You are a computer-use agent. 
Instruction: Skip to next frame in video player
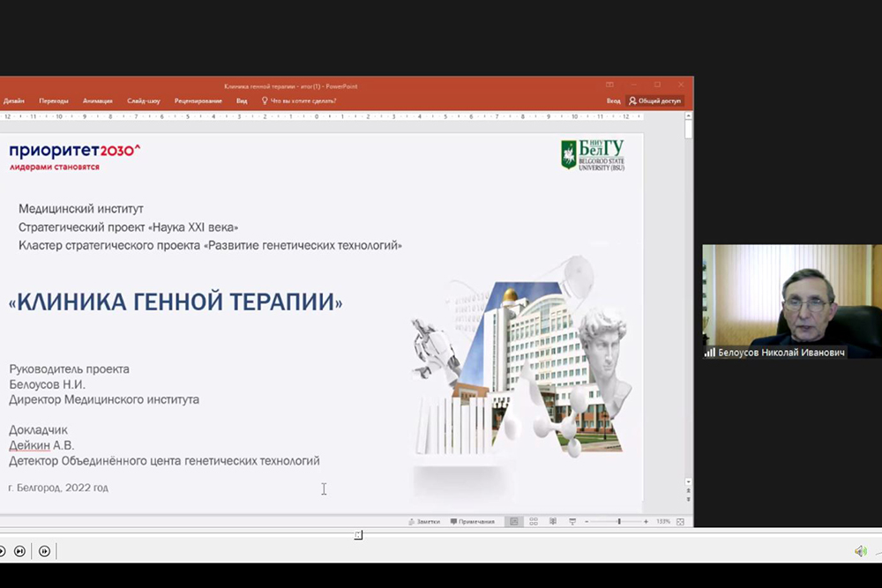[44, 552]
